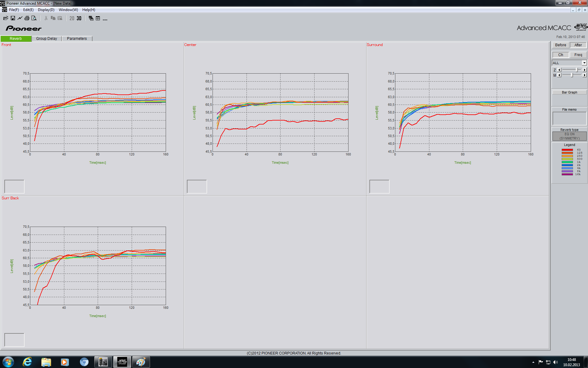Click the receive data lightning icon
Screen dimensions: 588x368
click(x=20, y=18)
